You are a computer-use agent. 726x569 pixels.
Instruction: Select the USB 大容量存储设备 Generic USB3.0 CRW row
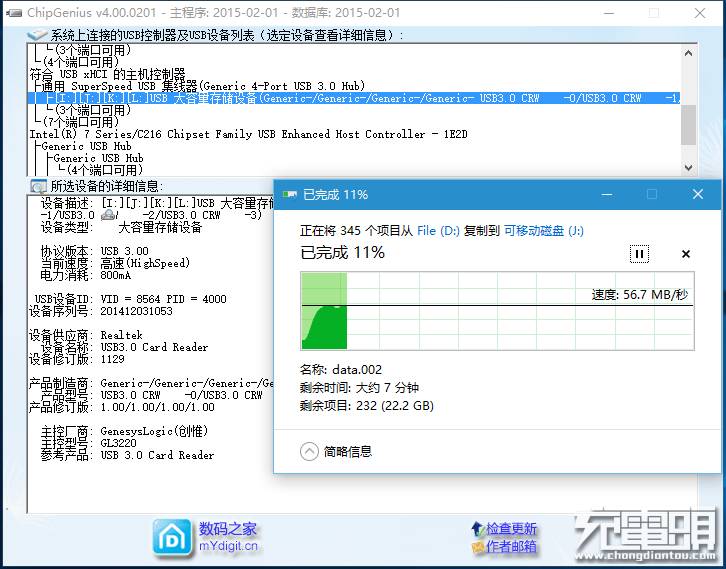pyautogui.click(x=354, y=98)
